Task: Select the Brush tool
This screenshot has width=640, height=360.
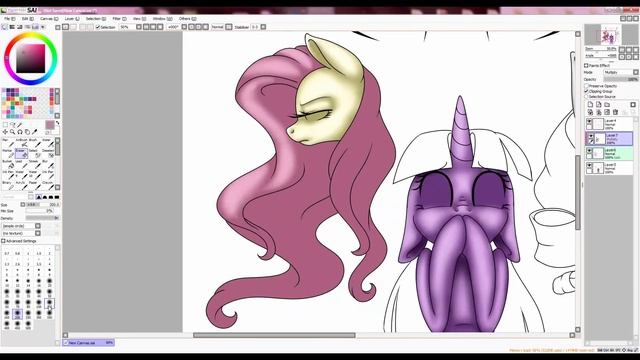Action: pos(35,143)
